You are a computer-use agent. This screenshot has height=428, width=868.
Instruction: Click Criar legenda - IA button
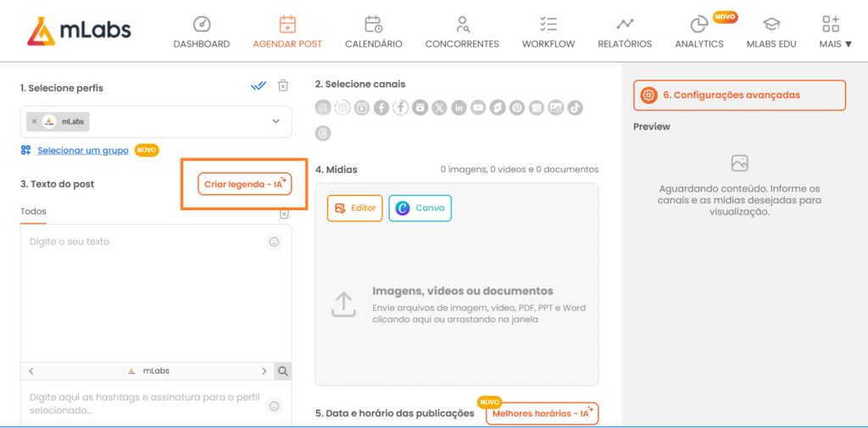[245, 185]
